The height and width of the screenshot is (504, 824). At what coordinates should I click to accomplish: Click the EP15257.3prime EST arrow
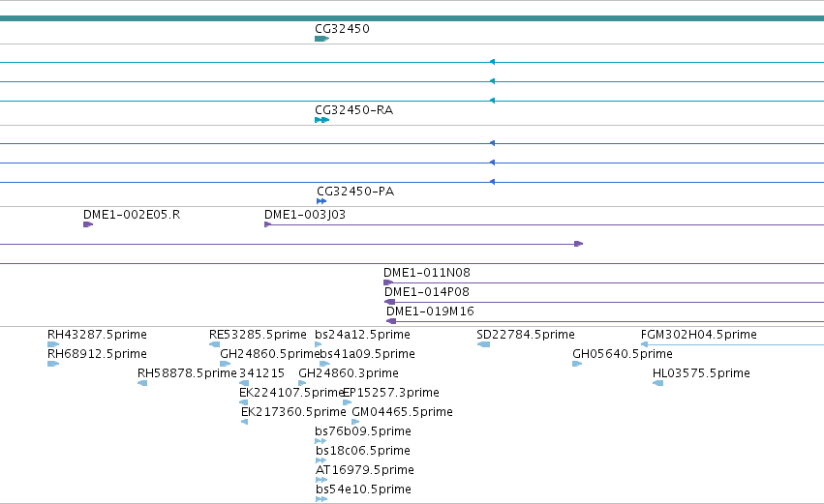(347, 402)
